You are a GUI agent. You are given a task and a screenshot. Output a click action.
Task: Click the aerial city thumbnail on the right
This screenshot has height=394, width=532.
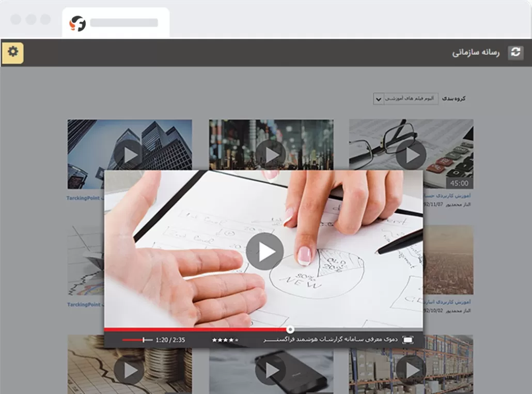pyautogui.click(x=447, y=258)
